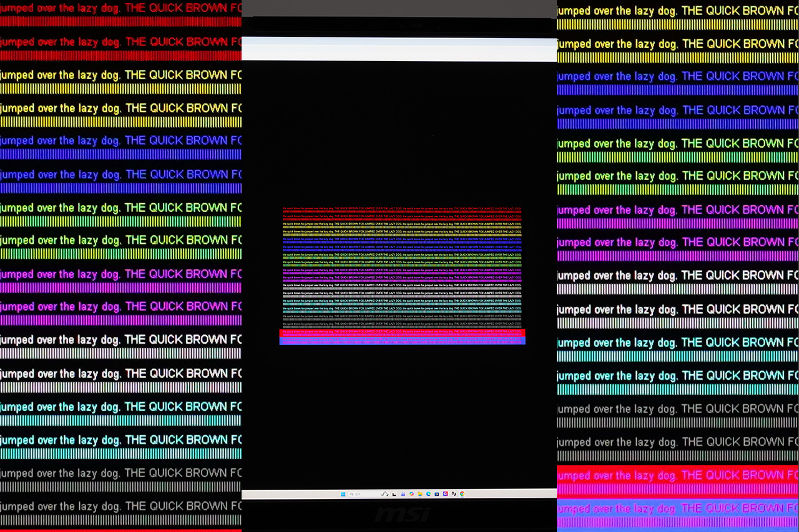
Task: Open the dark blue photo app on the taskbar
Action: (437, 494)
